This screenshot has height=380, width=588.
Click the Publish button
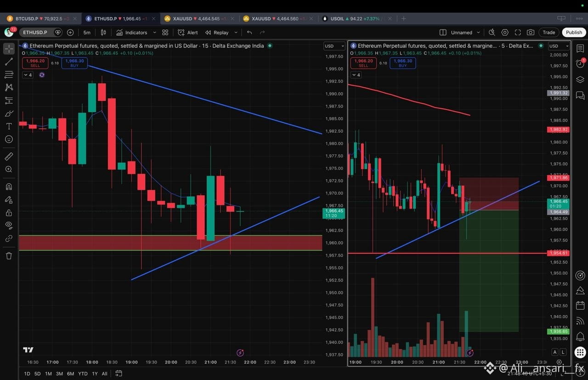coord(574,33)
